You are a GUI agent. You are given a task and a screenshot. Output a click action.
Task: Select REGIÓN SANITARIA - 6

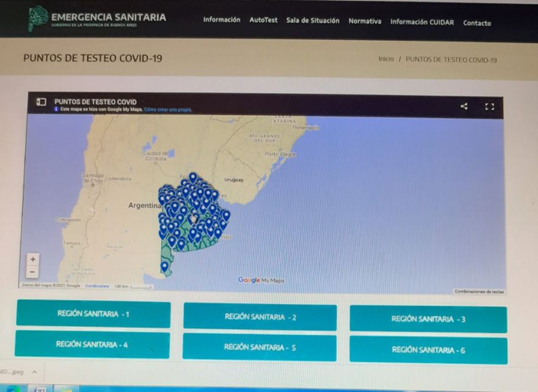click(x=428, y=350)
